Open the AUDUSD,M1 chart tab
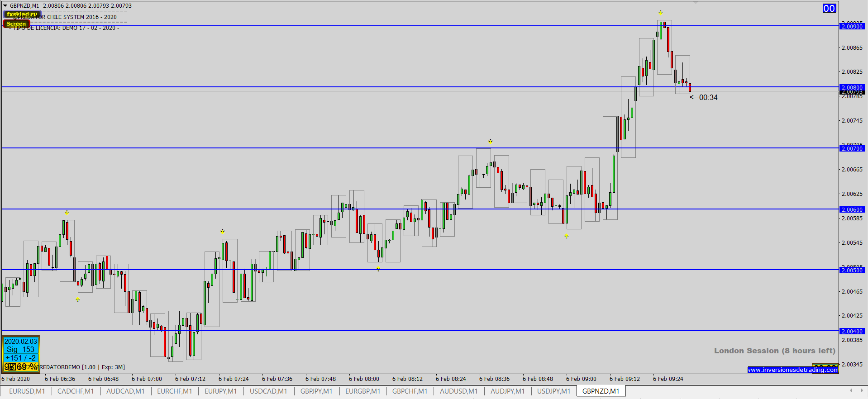 pos(459,391)
